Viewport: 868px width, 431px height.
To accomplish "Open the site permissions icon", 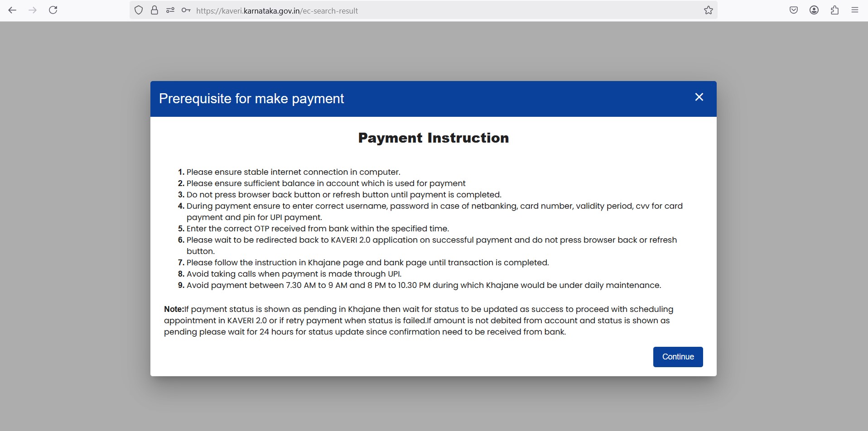I will tap(170, 10).
